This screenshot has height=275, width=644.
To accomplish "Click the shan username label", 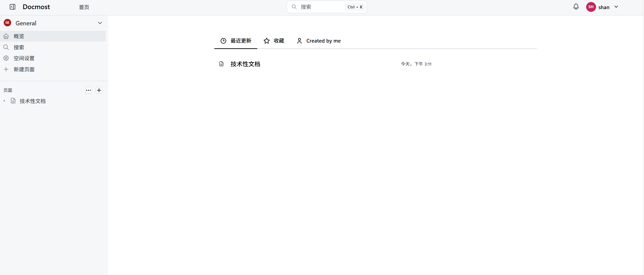I will coord(604,7).
